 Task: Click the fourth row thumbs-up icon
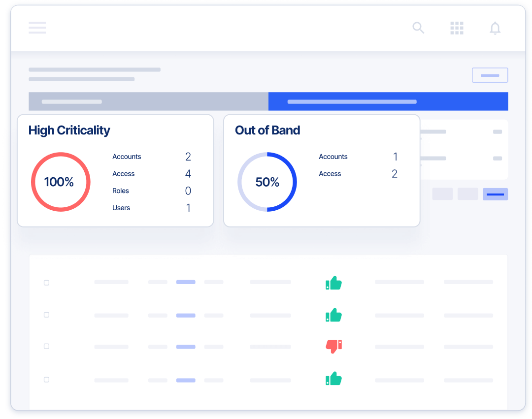click(x=333, y=379)
